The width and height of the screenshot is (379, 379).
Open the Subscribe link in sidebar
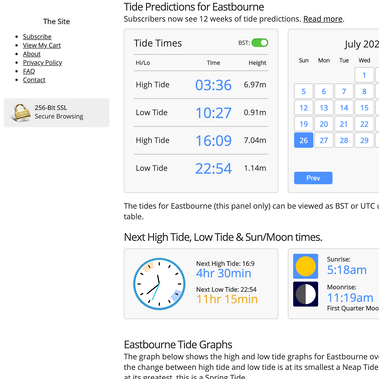coord(37,37)
